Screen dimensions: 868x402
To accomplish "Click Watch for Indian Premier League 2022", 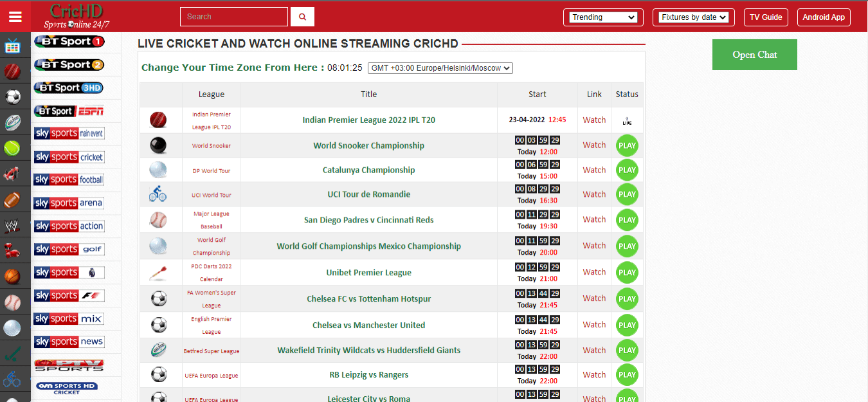I will click(x=594, y=120).
